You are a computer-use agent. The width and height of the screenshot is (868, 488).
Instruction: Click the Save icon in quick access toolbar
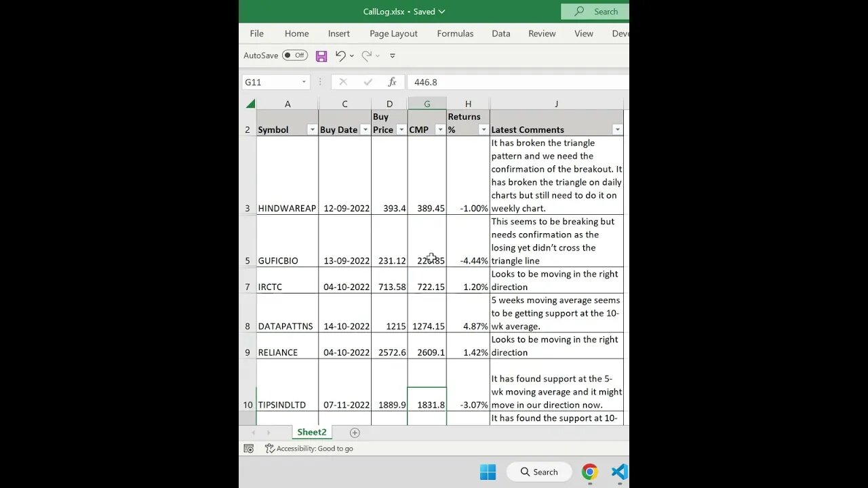pos(321,56)
